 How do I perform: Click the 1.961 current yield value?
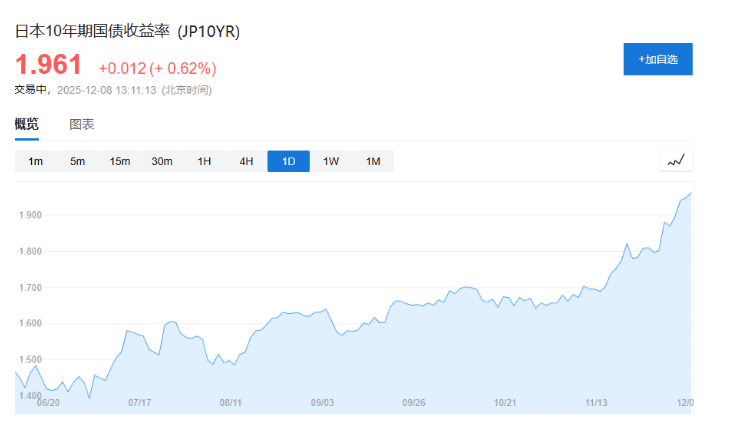tap(48, 65)
